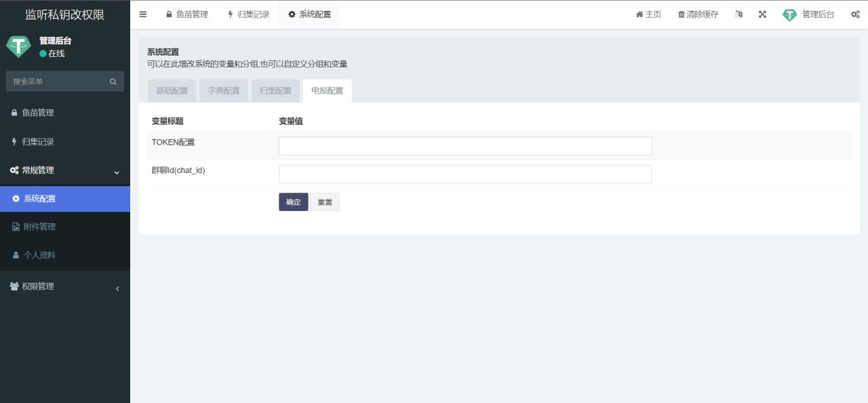Focus the 搜索菜单 search field
The height and width of the screenshot is (403, 868).
click(56, 81)
